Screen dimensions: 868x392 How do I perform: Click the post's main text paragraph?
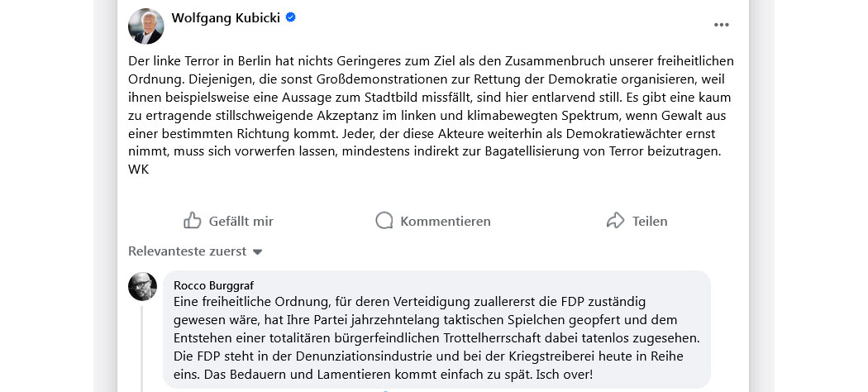click(432, 106)
